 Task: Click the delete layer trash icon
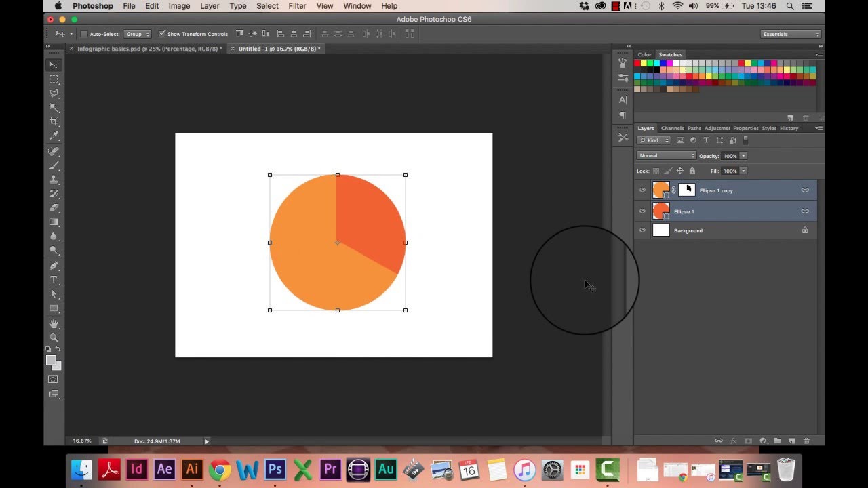(x=806, y=441)
